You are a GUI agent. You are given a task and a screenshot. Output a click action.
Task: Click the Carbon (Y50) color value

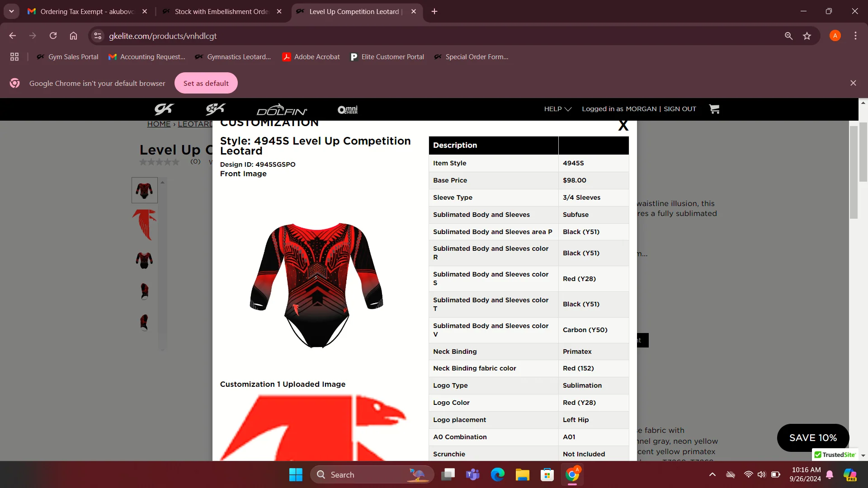coord(585,330)
